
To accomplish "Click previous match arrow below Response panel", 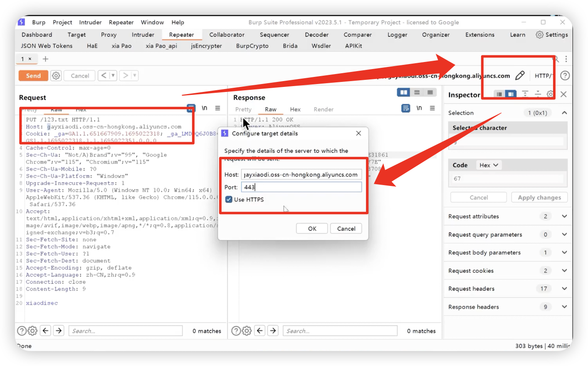I will point(260,331).
